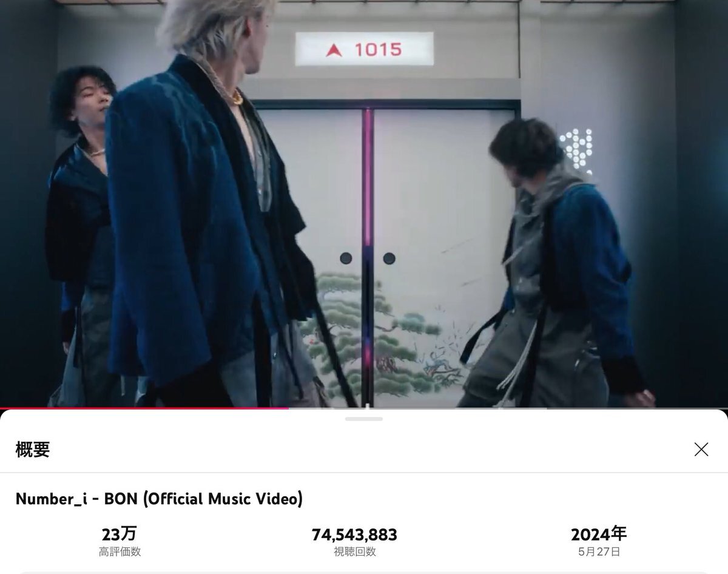Click the end point of the red progress bar
728x574 pixels.
click(x=289, y=408)
